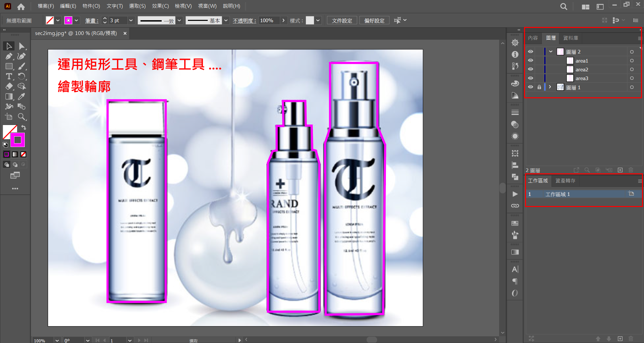The height and width of the screenshot is (343, 644).
Task: Pick the Eyedropper tool
Action: (22, 97)
